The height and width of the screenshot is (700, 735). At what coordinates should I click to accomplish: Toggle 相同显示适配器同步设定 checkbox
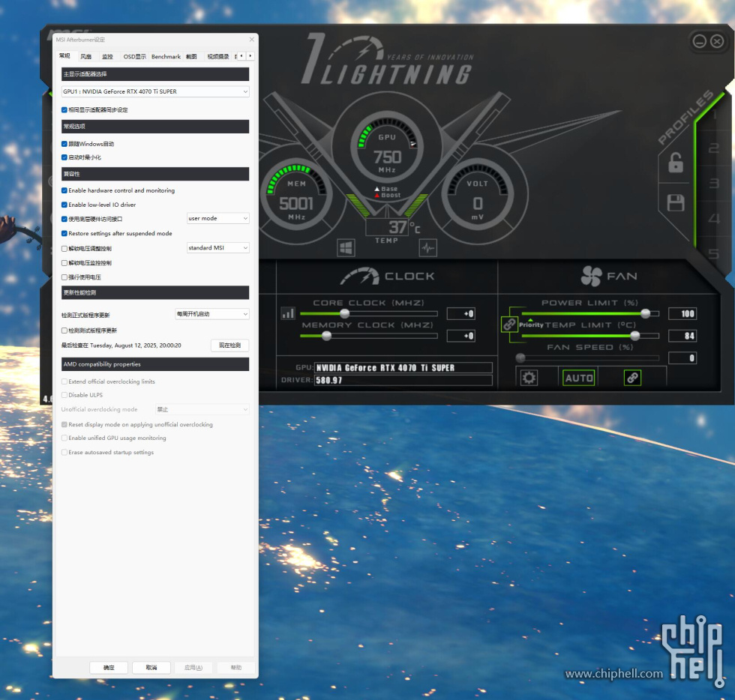[x=64, y=110]
